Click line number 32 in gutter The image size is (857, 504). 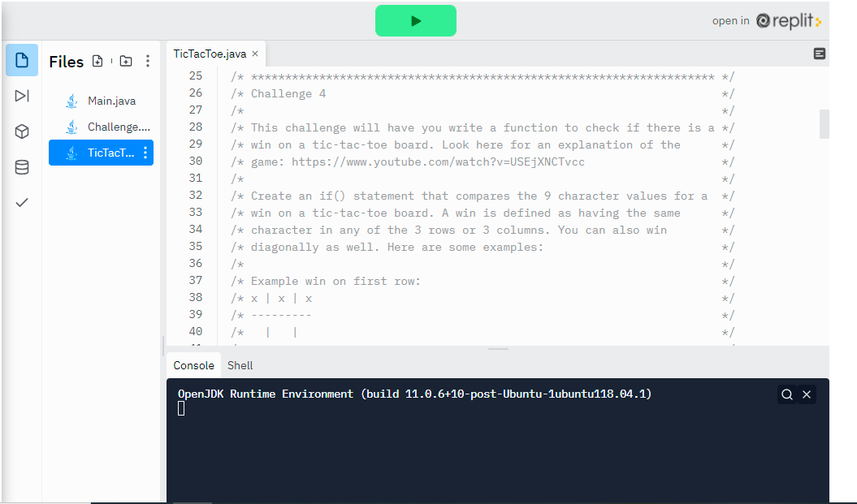coord(196,195)
